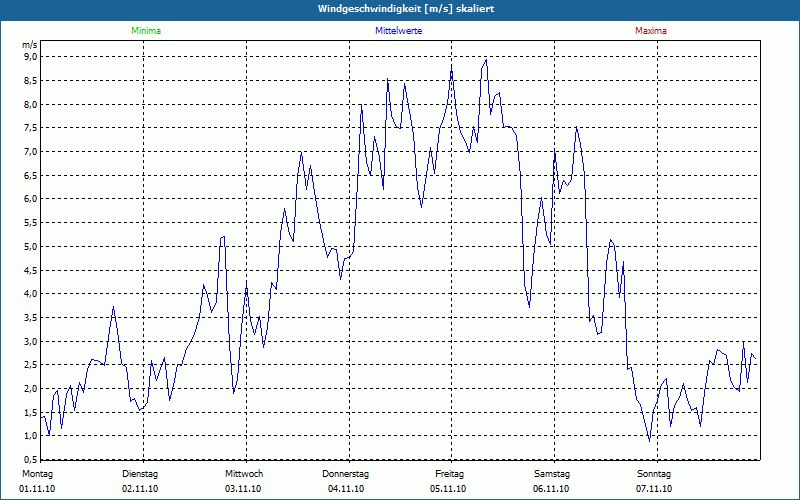The image size is (800, 500).
Task: Click the date 04.11.10
Action: click(346, 489)
